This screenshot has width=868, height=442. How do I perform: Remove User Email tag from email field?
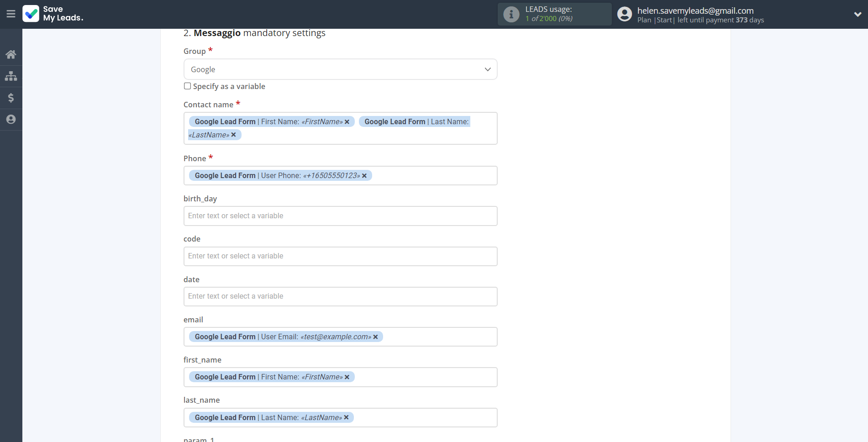[375, 337]
